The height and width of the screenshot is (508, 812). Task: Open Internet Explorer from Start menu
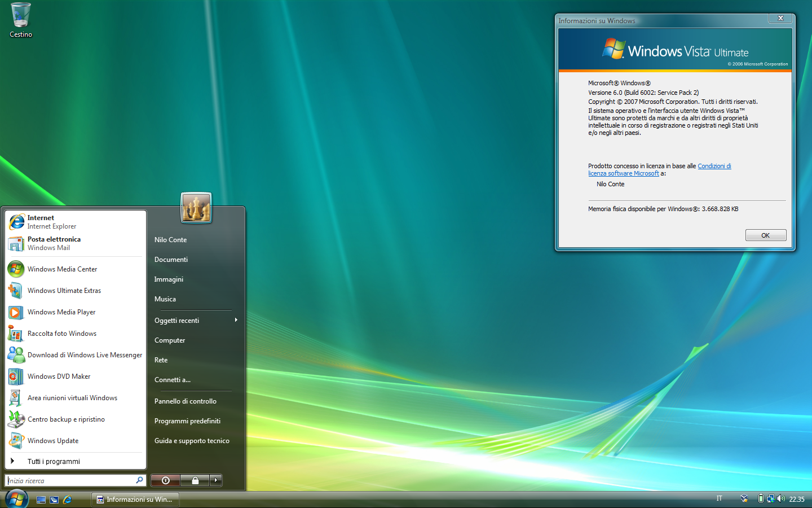pos(76,222)
